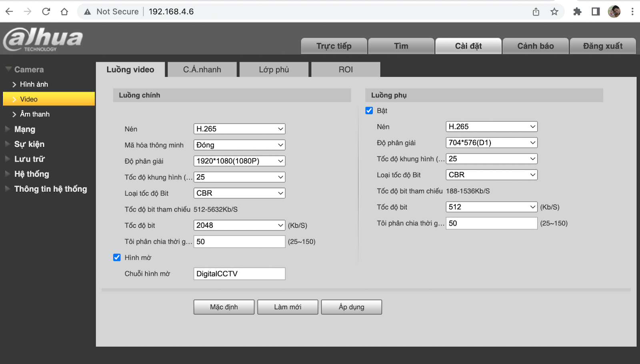Screen dimensions: 640x364
Task: Click the browser forward arrow
Action: [28, 12]
